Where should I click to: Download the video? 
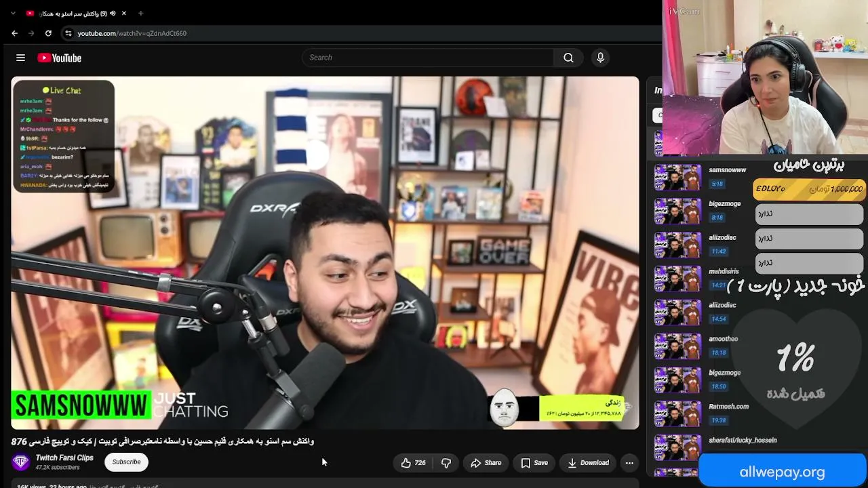[588, 463]
